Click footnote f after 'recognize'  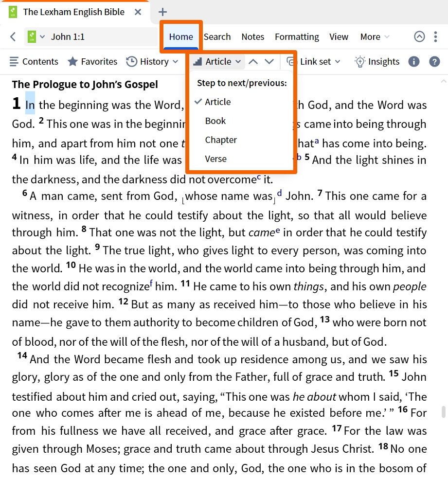pos(151,283)
